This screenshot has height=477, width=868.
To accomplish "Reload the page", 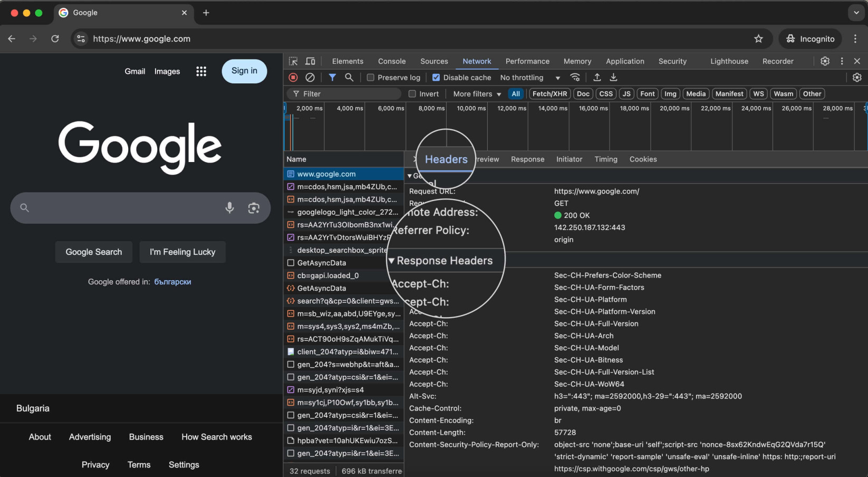I will coord(55,39).
